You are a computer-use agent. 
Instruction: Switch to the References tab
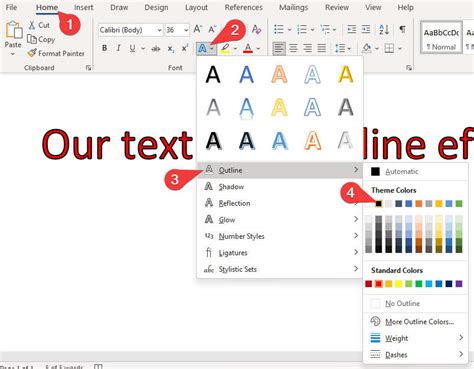pyautogui.click(x=244, y=7)
